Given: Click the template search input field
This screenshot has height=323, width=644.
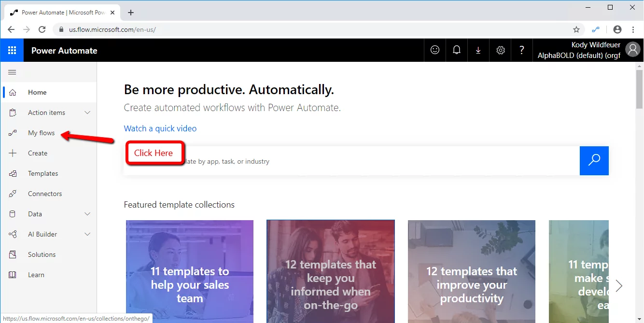Looking at the screenshot, I should pyautogui.click(x=352, y=161).
